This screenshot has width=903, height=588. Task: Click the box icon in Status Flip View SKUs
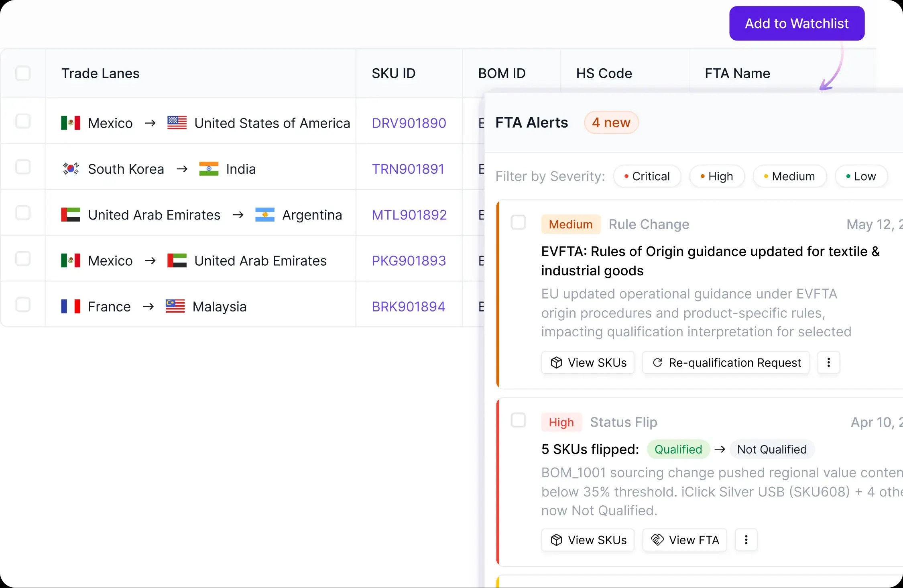[556, 540]
